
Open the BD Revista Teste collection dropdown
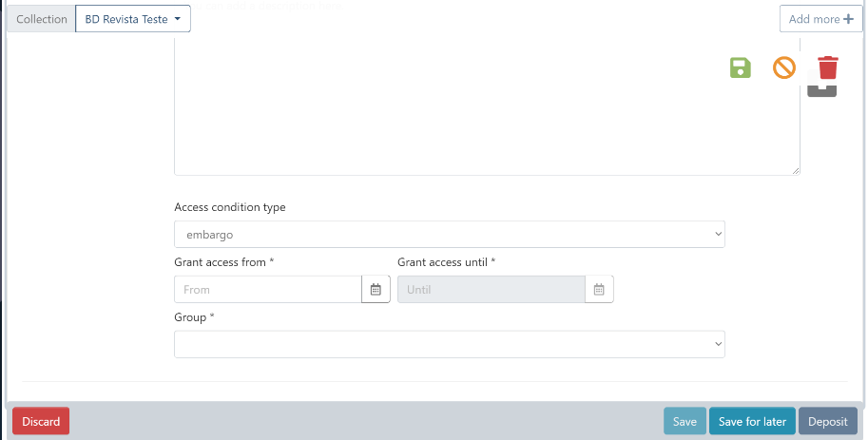pyautogui.click(x=133, y=19)
